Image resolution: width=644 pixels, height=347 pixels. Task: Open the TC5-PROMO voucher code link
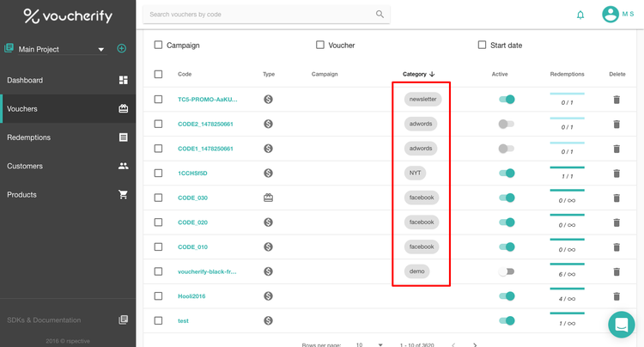(x=207, y=100)
